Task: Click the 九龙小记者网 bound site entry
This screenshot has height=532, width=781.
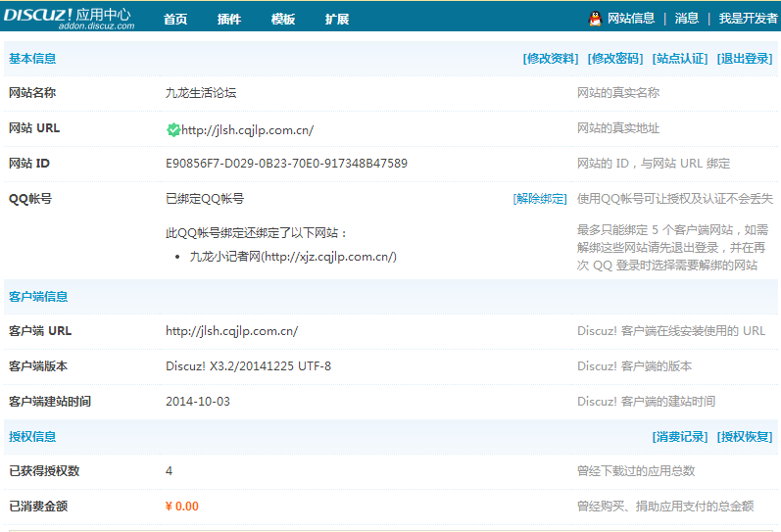Action: tap(292, 257)
